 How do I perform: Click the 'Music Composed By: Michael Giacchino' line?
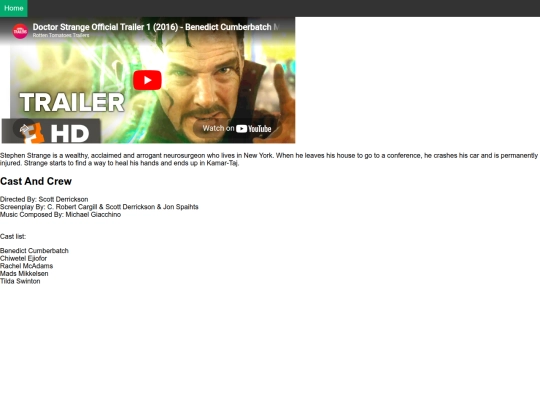61,215
